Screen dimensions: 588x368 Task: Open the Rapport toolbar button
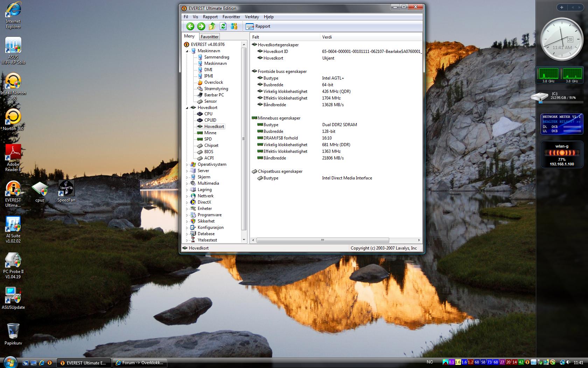click(258, 26)
